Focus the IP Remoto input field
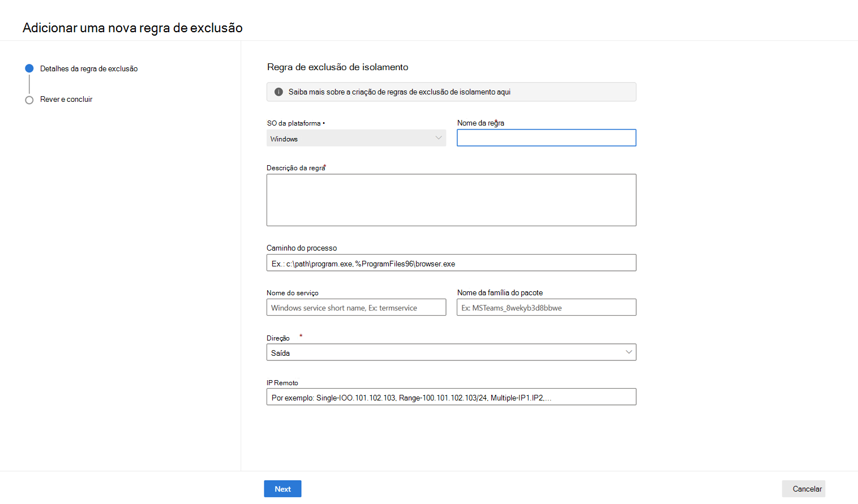The height and width of the screenshot is (504, 858). click(x=451, y=397)
